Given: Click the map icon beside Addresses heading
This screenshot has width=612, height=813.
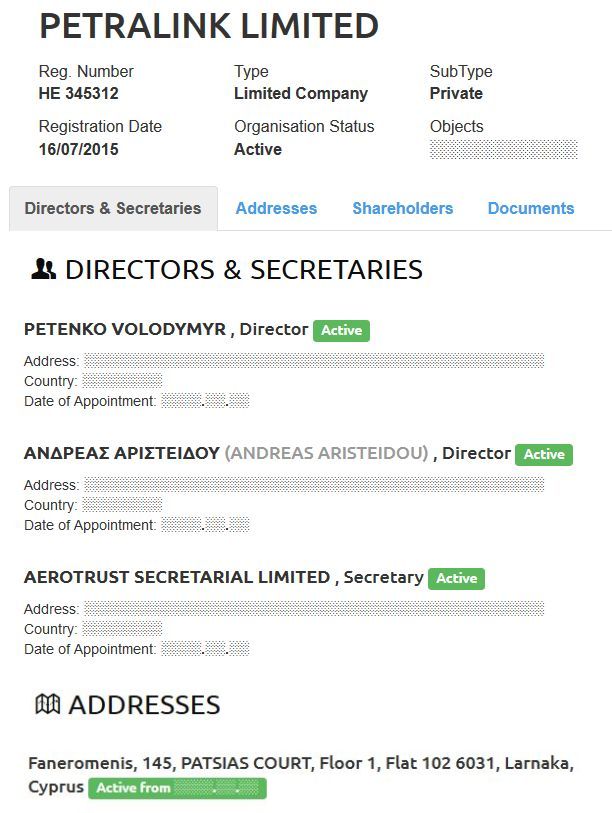Looking at the screenshot, I should click(47, 704).
